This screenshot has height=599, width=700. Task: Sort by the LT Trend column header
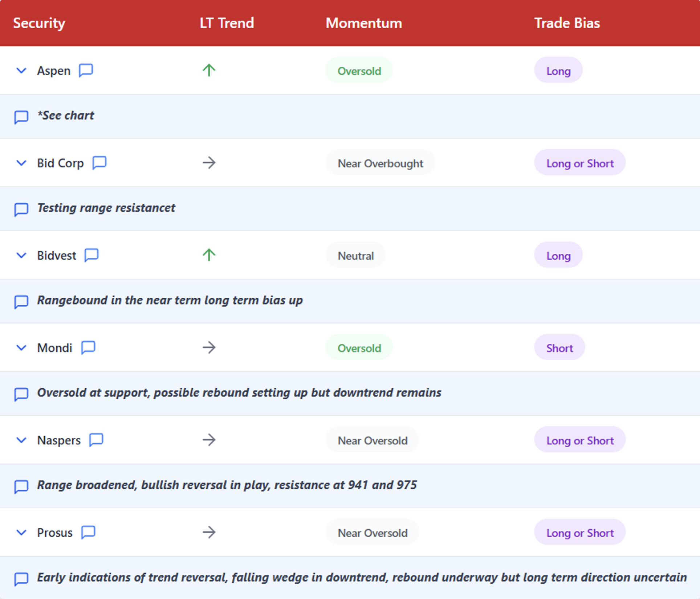[227, 23]
